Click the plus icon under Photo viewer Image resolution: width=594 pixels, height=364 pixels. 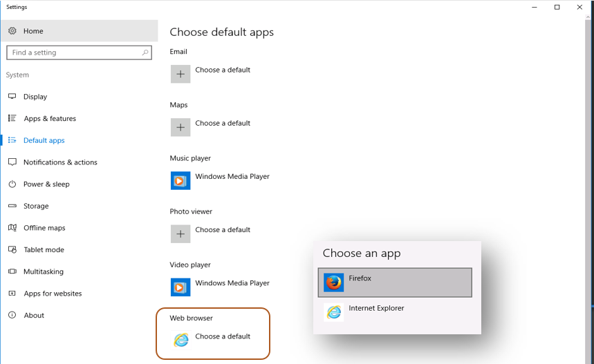[180, 234]
